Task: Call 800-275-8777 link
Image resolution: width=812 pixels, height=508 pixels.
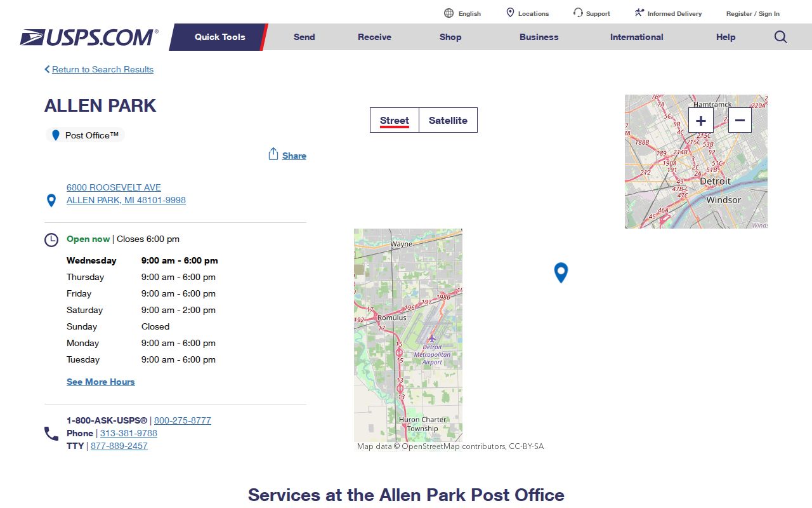Action: 183,420
